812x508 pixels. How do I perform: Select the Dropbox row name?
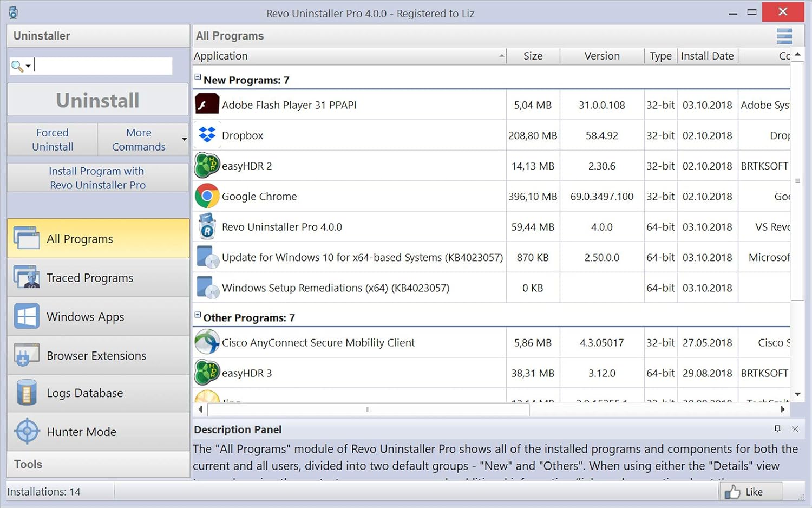click(243, 135)
